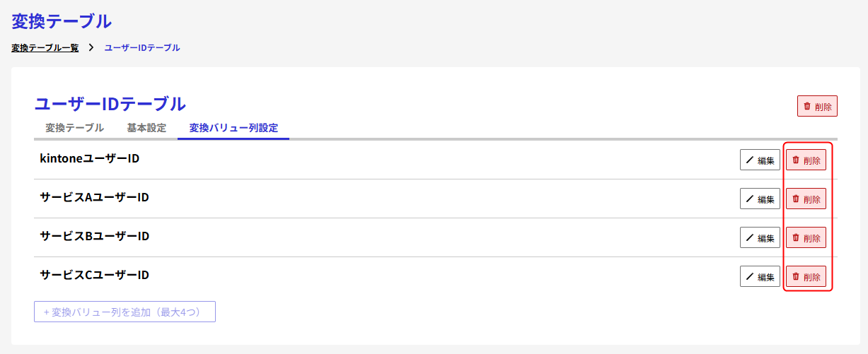Select the 変換バリュー列設定 tab
The image size is (868, 354).
click(x=233, y=128)
